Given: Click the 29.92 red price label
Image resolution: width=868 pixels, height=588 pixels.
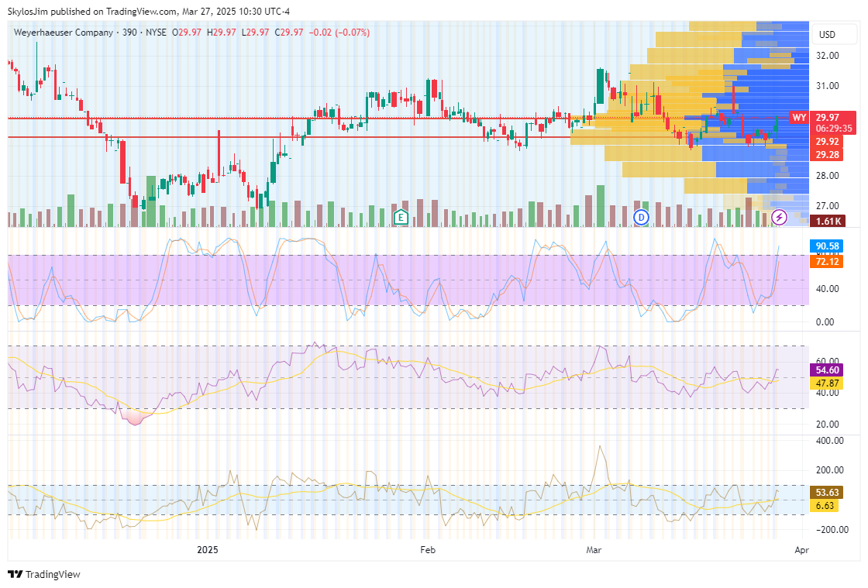Looking at the screenshot, I should click(x=827, y=142).
